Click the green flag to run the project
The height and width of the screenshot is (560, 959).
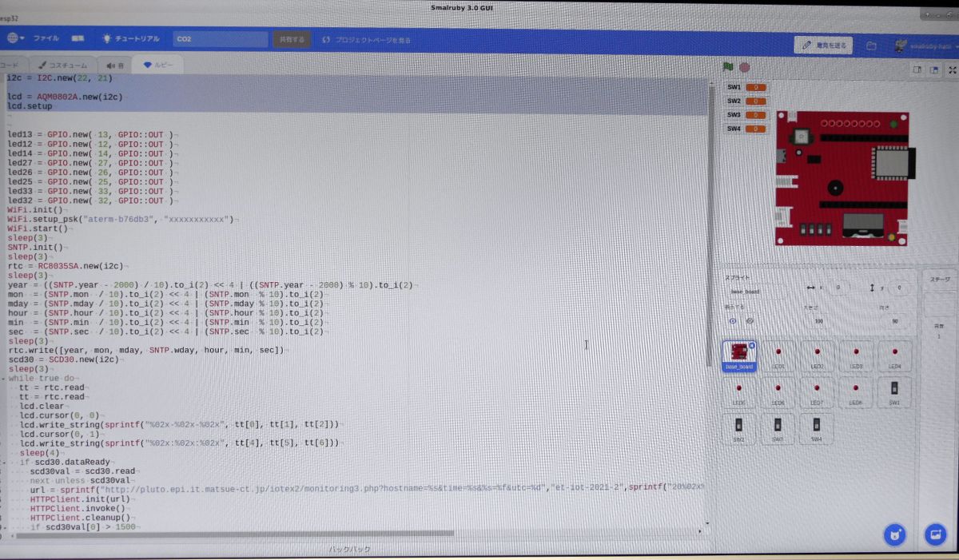coord(728,67)
